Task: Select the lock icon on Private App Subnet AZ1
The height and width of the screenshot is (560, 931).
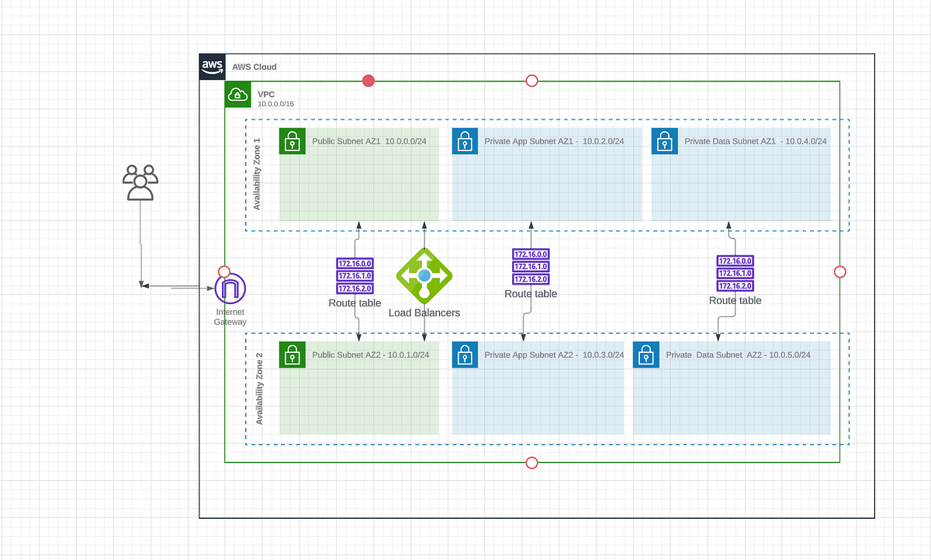Action: pyautogui.click(x=465, y=141)
